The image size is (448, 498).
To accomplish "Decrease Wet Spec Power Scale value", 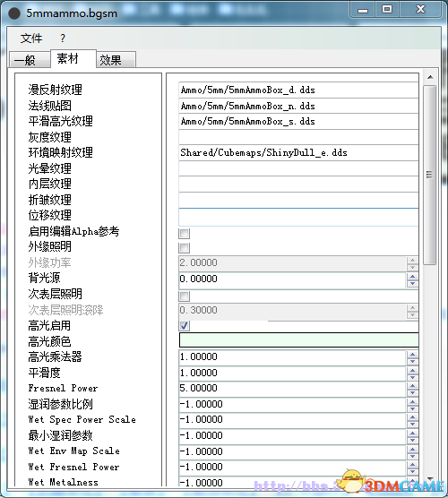I will click(x=412, y=425).
